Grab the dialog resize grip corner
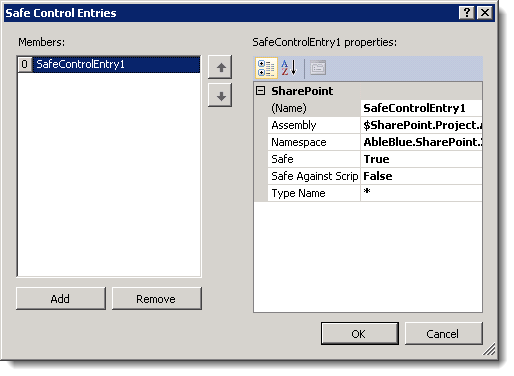The width and height of the screenshot is (514, 376). tap(489, 350)
